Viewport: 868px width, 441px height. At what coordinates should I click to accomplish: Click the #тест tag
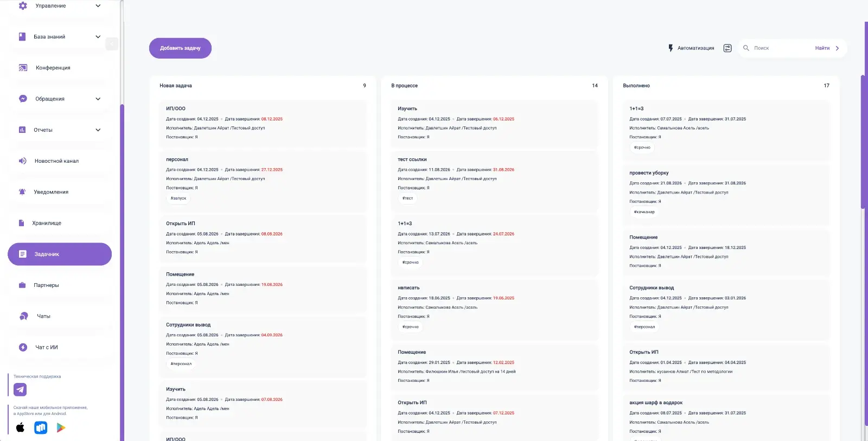(x=407, y=199)
